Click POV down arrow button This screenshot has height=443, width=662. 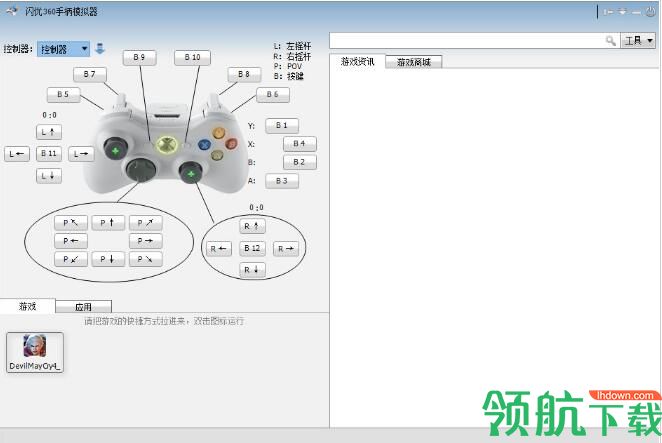pos(108,259)
